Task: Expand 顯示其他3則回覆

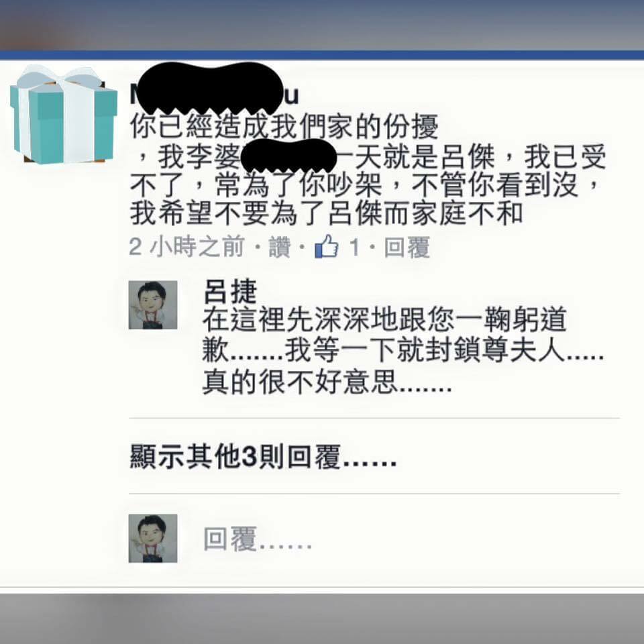Action: [x=263, y=456]
